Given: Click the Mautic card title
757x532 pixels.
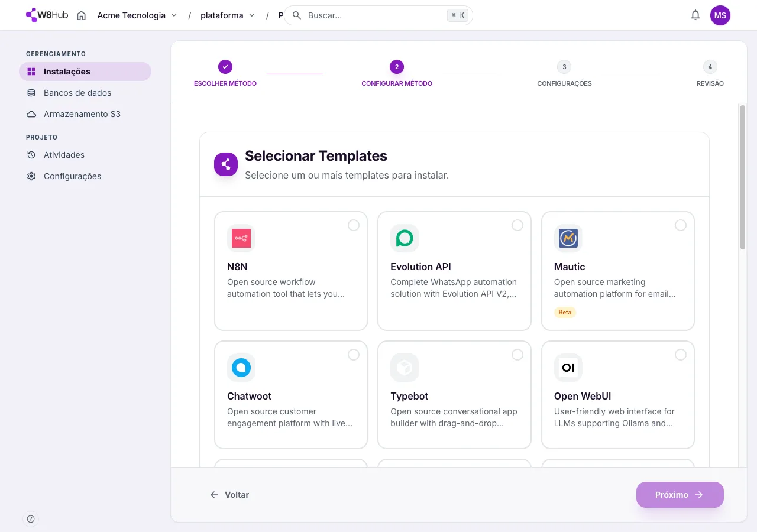Looking at the screenshot, I should click(x=570, y=267).
